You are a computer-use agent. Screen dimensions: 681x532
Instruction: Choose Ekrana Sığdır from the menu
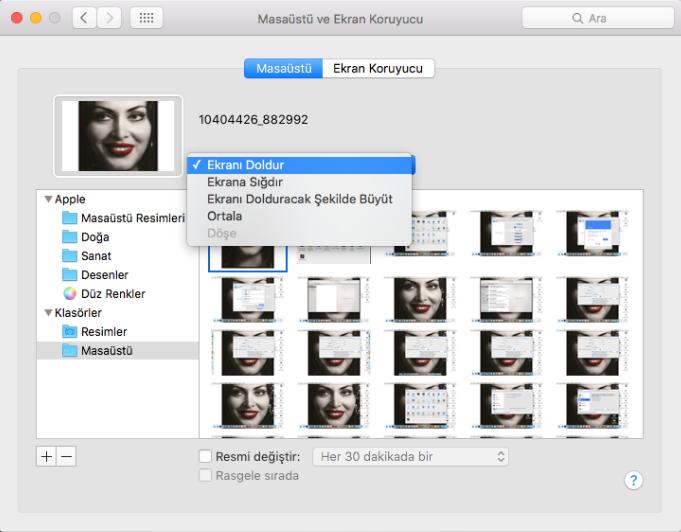[x=244, y=182]
